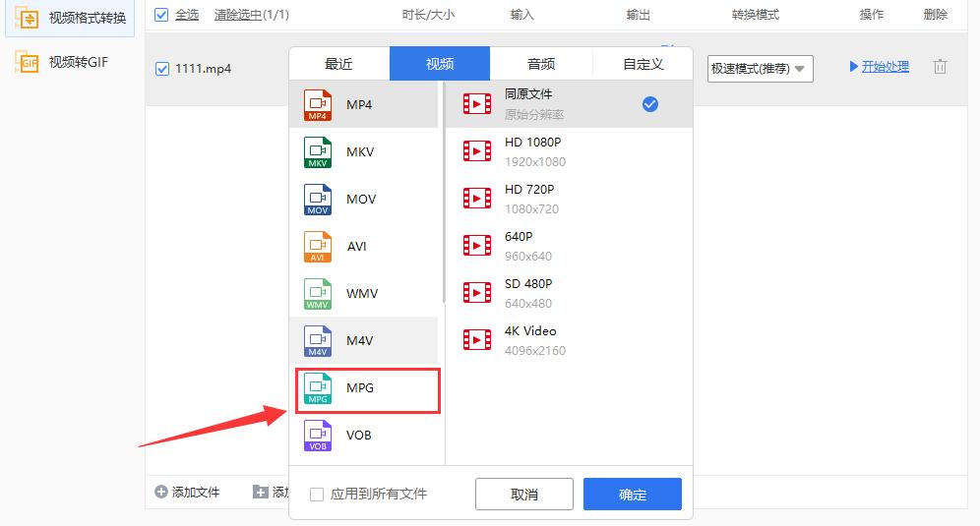Select the HD 1080P text label

click(x=533, y=143)
